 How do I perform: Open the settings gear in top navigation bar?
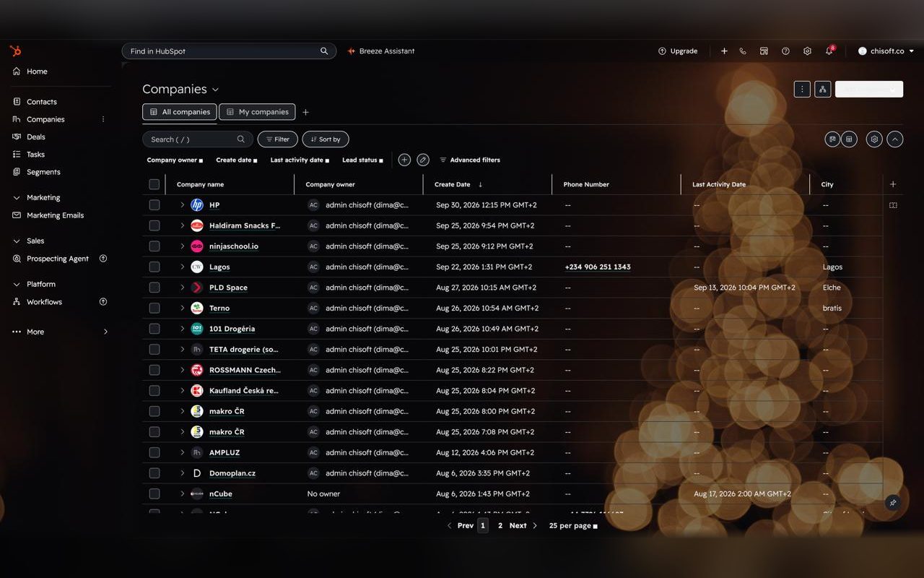tap(807, 51)
